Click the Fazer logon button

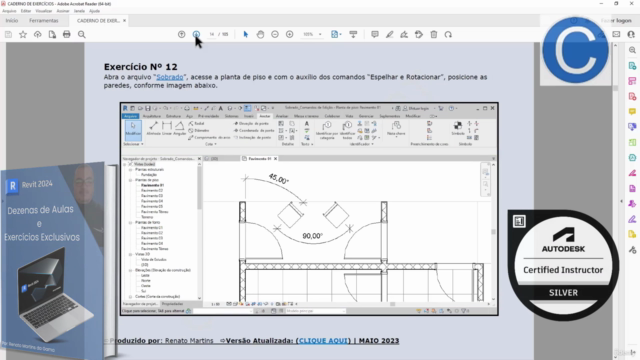(616, 20)
